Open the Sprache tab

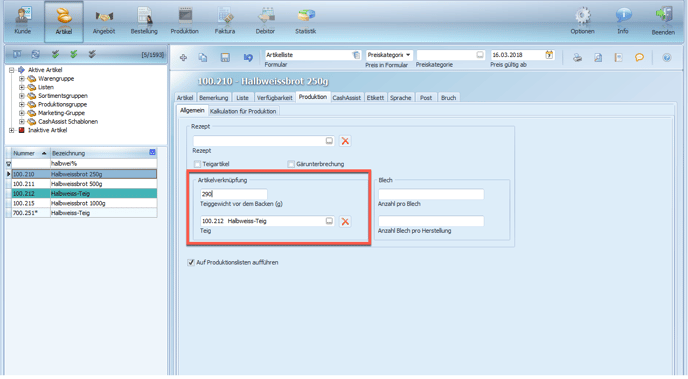coord(401,98)
